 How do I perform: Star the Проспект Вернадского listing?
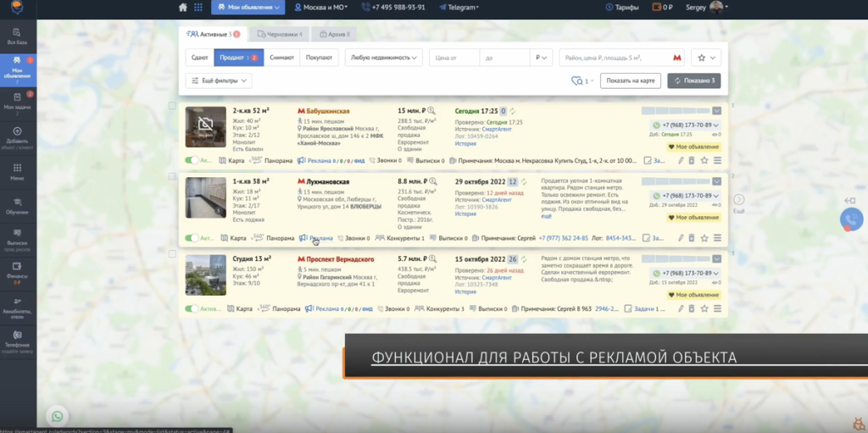[704, 308]
